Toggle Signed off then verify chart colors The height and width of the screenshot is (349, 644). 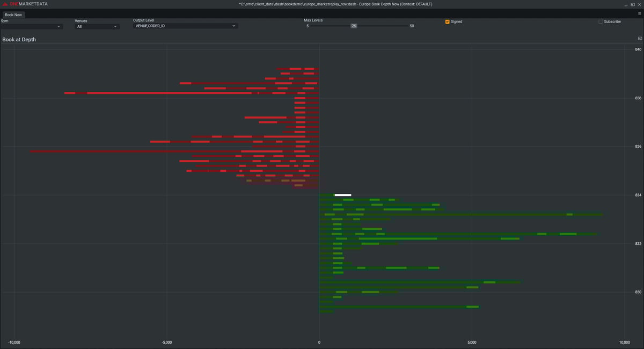pyautogui.click(x=447, y=21)
